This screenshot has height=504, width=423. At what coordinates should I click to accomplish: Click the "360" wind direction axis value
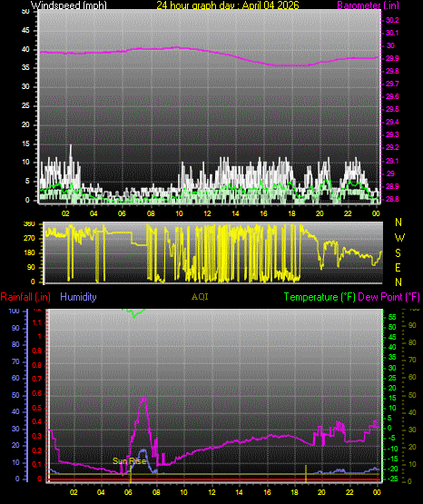(x=30, y=224)
